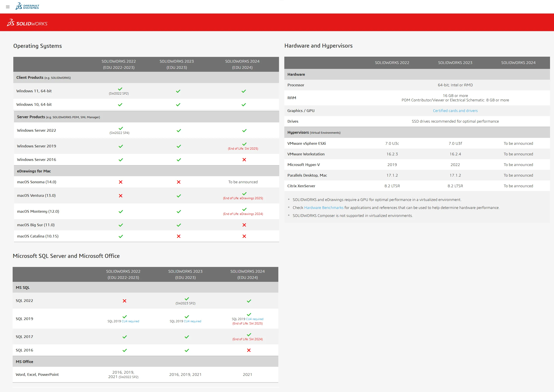
Task: Select the Windows Server 2019 row
Action: tap(36, 146)
